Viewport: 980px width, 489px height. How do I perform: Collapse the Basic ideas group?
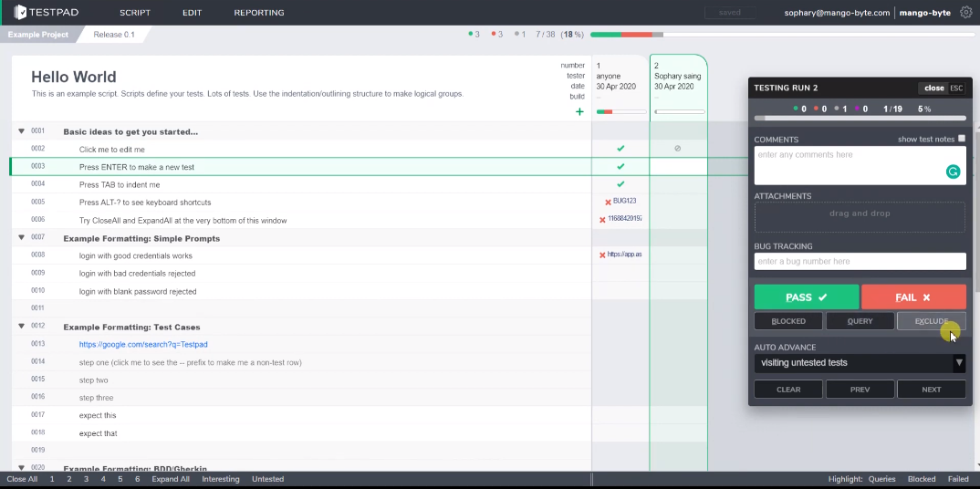click(21, 131)
